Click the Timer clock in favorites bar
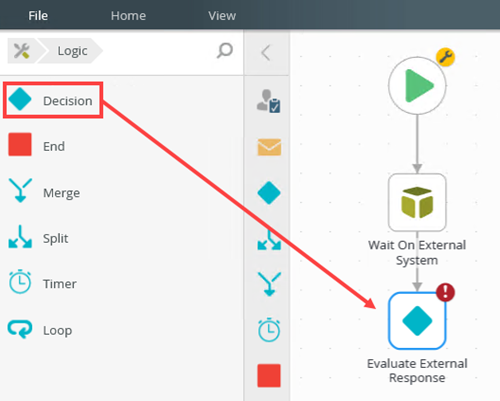The height and width of the screenshot is (401, 500). [x=269, y=330]
